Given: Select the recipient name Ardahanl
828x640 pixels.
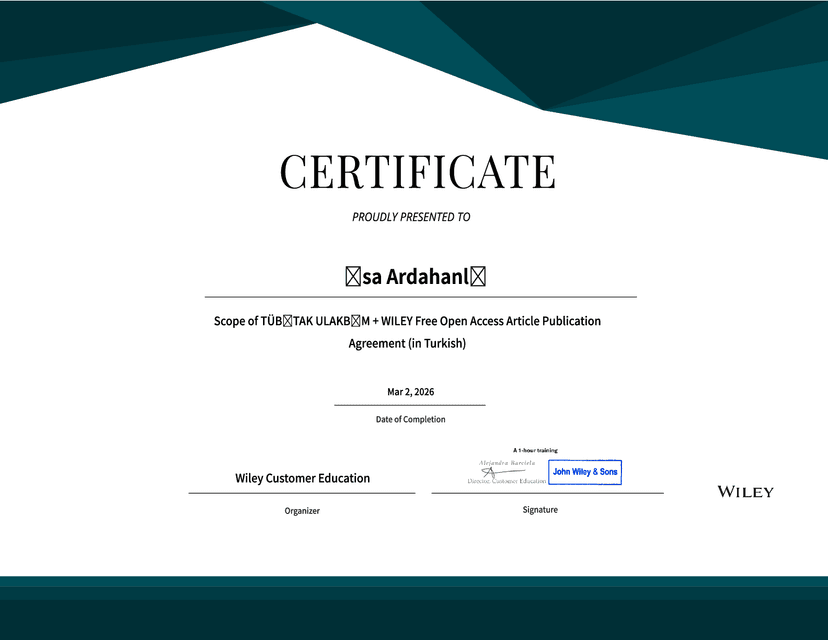Looking at the screenshot, I should (428, 277).
